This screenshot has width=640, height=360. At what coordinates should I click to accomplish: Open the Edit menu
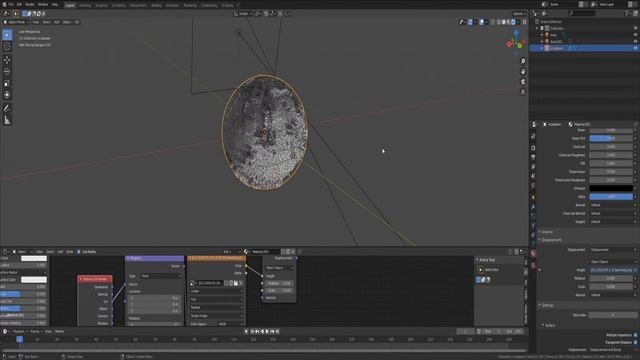pos(19,4)
